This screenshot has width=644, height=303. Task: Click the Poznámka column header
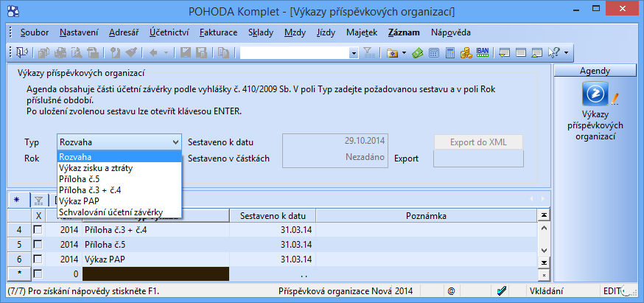coord(426,216)
